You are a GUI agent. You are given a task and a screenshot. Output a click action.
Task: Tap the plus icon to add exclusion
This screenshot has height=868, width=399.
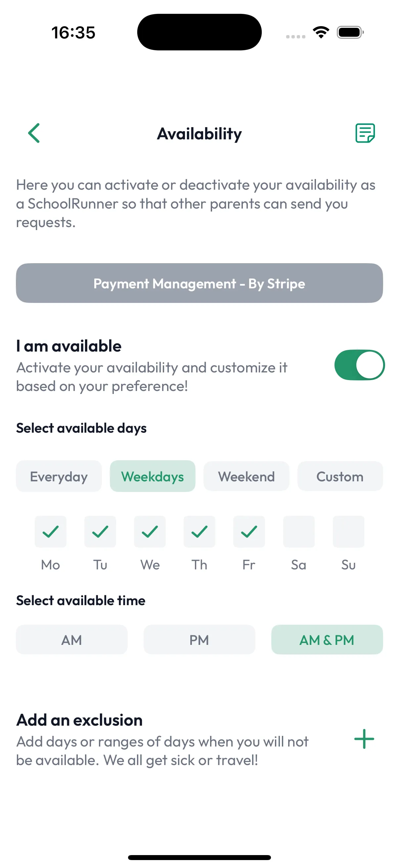[x=364, y=739]
